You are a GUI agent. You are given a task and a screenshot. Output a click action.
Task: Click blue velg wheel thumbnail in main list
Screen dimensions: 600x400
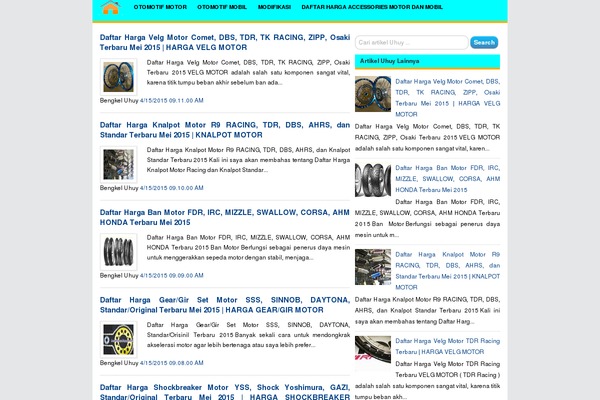click(x=119, y=77)
